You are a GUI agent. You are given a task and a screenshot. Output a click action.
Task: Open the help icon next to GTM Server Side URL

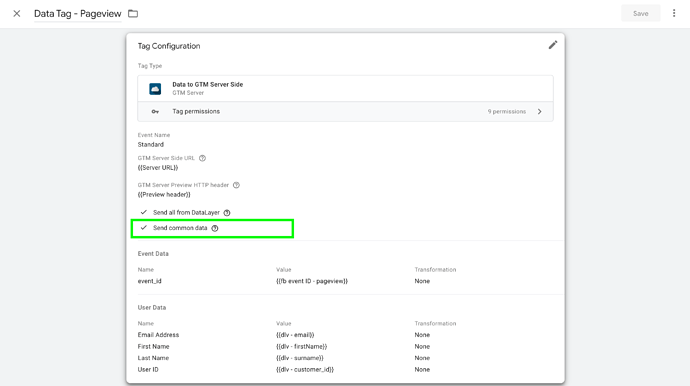(202, 158)
